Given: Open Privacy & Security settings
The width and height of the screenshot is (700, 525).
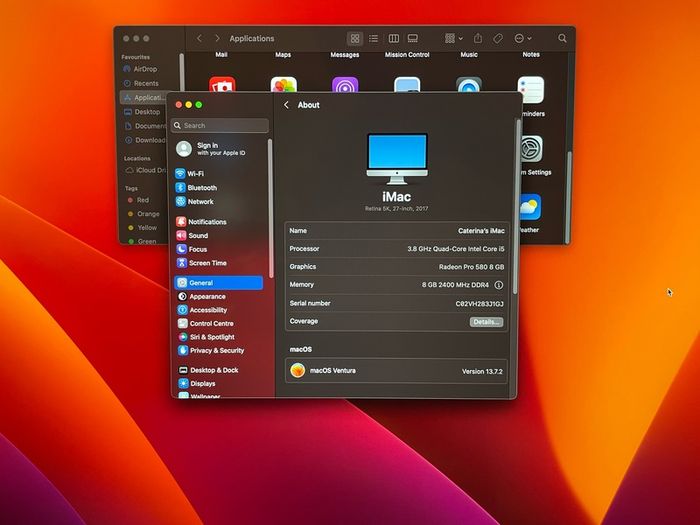Looking at the screenshot, I should 211,350.
